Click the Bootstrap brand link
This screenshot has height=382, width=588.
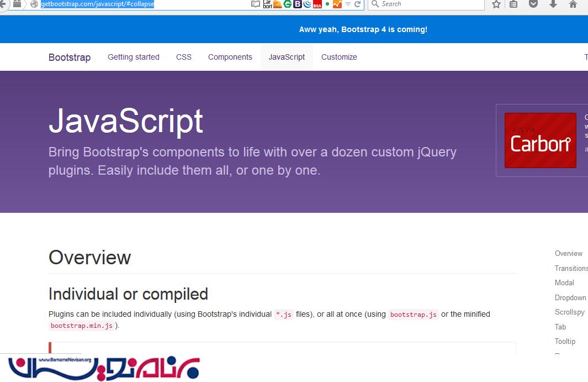(x=70, y=57)
